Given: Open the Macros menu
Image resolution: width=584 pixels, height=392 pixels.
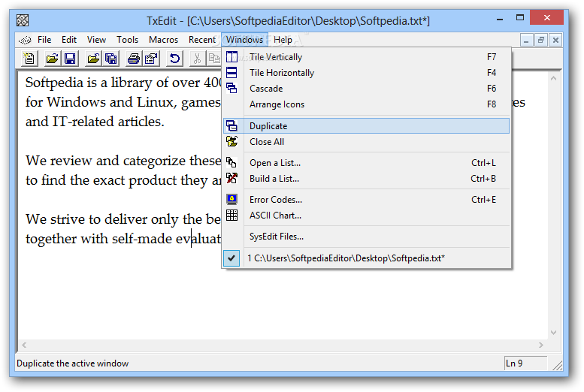Looking at the screenshot, I should 164,40.
